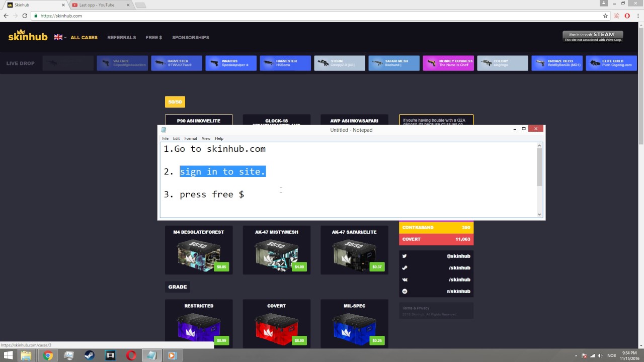Open the AK-47 SAFARI/ELITE case
Screen dimensions: 644x362
[354, 250]
